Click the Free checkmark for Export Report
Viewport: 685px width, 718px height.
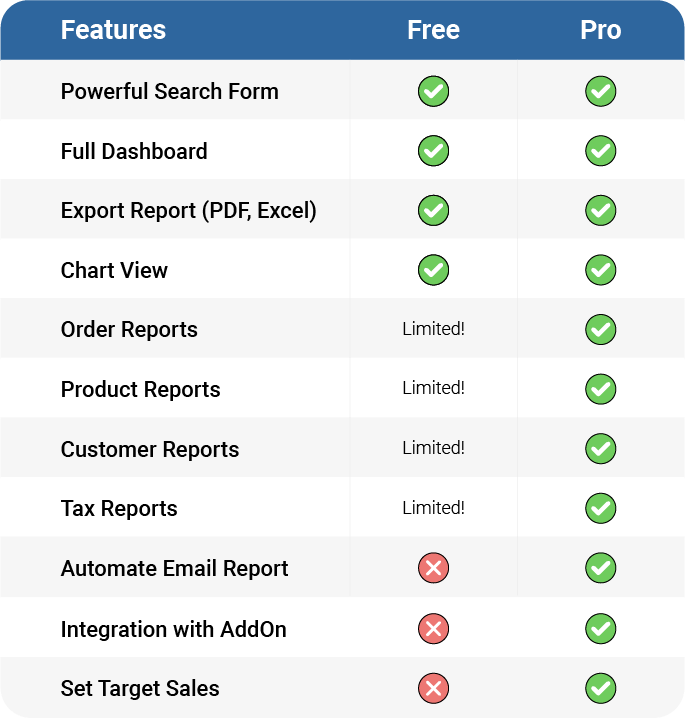(x=433, y=210)
